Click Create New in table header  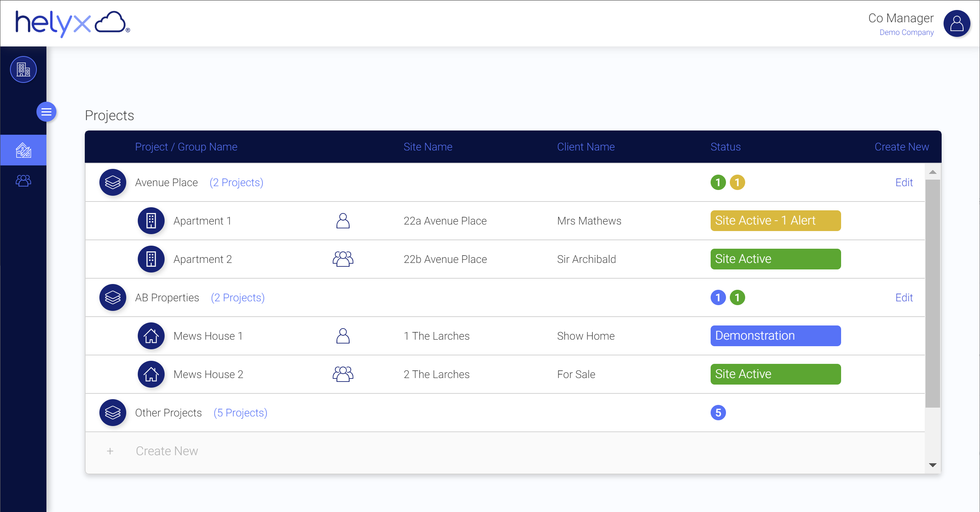[x=902, y=147]
